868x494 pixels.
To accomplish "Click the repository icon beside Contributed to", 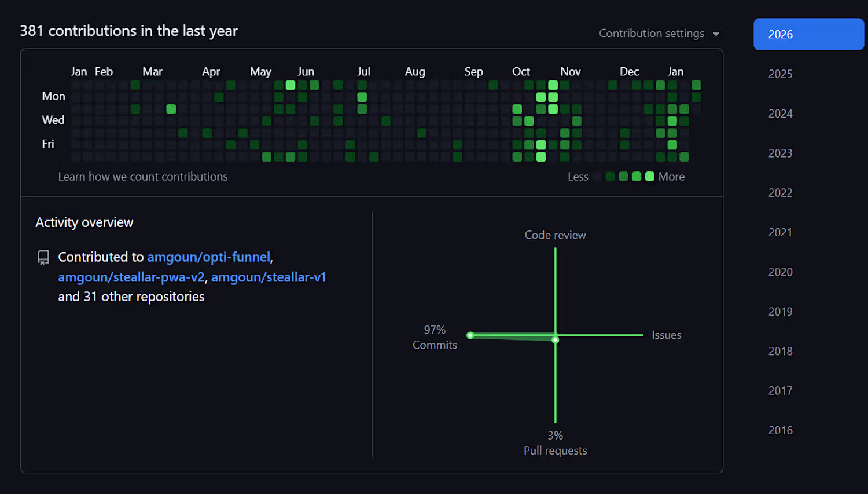I will click(x=43, y=257).
